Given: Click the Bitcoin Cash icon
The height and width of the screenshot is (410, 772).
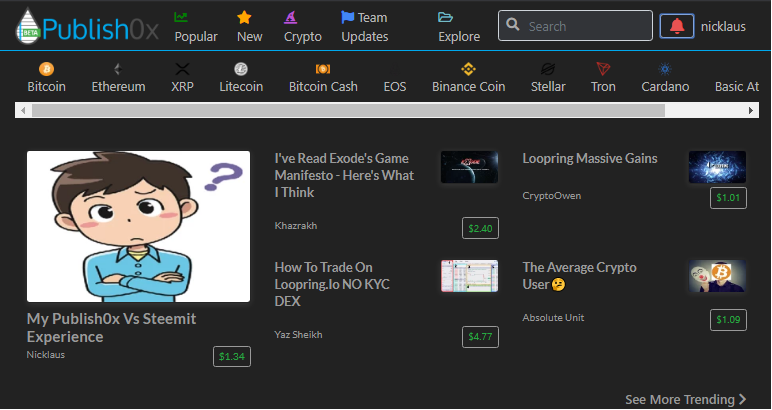Looking at the screenshot, I should (x=323, y=69).
